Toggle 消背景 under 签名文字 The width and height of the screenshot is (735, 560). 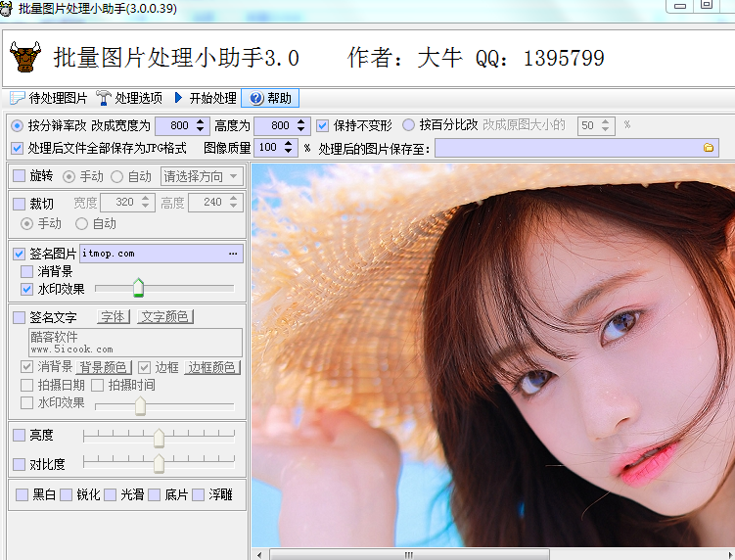point(26,367)
